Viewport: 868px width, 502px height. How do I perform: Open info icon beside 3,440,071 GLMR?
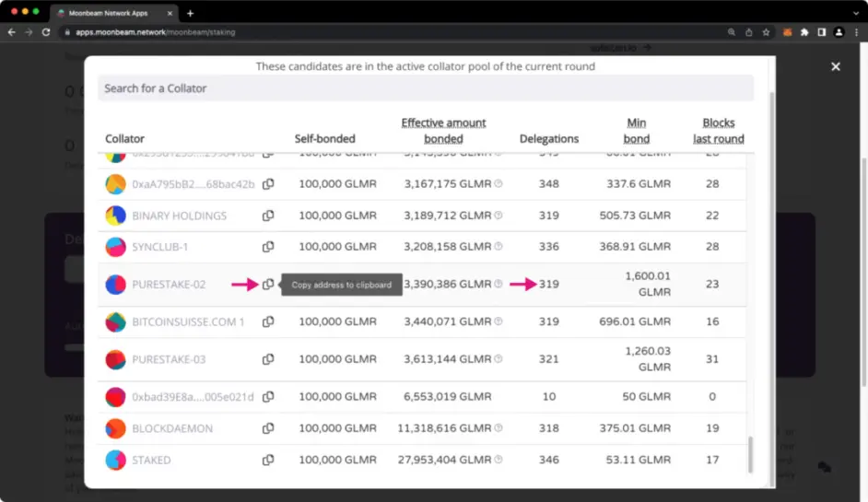(x=499, y=321)
